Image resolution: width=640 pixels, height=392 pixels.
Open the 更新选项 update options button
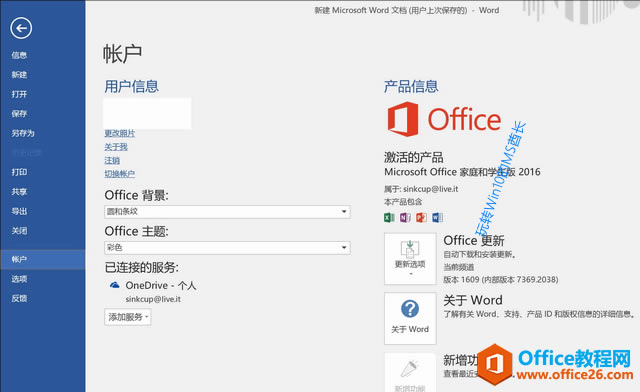pos(410,259)
